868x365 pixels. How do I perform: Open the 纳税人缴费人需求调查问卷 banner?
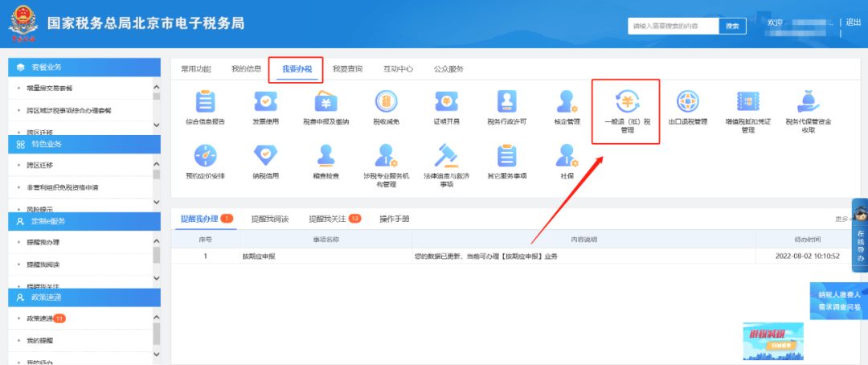838,301
